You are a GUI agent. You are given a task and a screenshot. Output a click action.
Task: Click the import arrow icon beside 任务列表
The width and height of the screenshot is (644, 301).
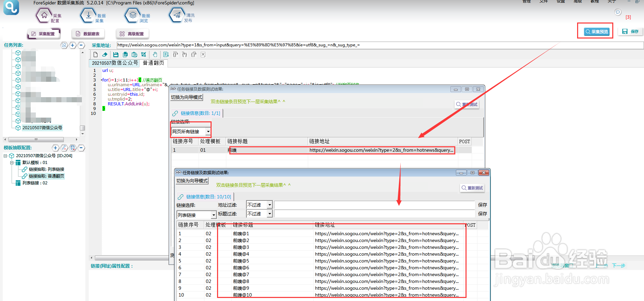(64, 45)
